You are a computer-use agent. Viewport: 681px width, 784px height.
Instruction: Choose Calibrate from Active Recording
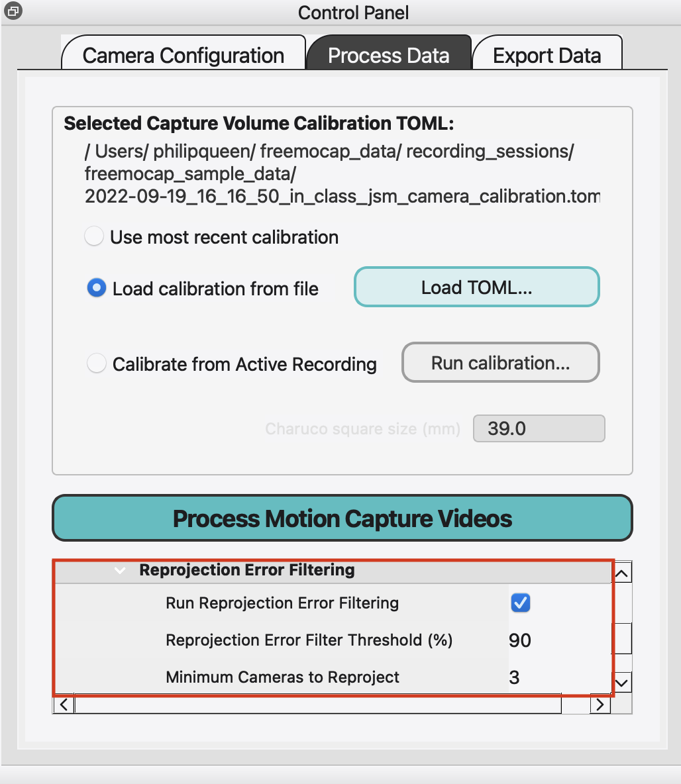click(97, 363)
